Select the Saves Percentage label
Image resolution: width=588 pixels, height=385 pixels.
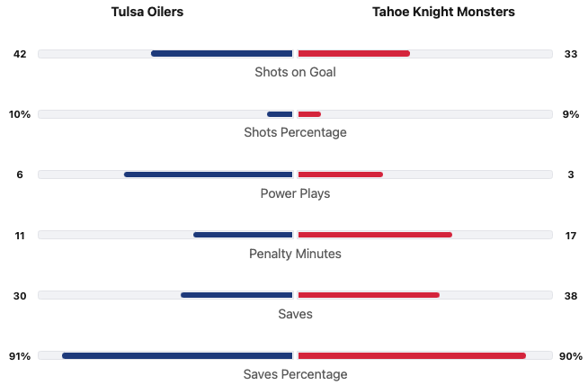tap(295, 374)
